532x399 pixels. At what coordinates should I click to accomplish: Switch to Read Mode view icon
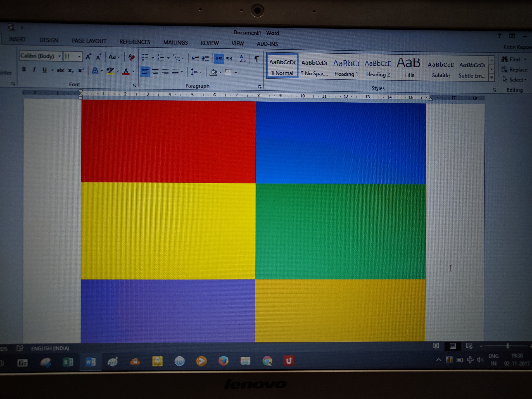click(436, 346)
